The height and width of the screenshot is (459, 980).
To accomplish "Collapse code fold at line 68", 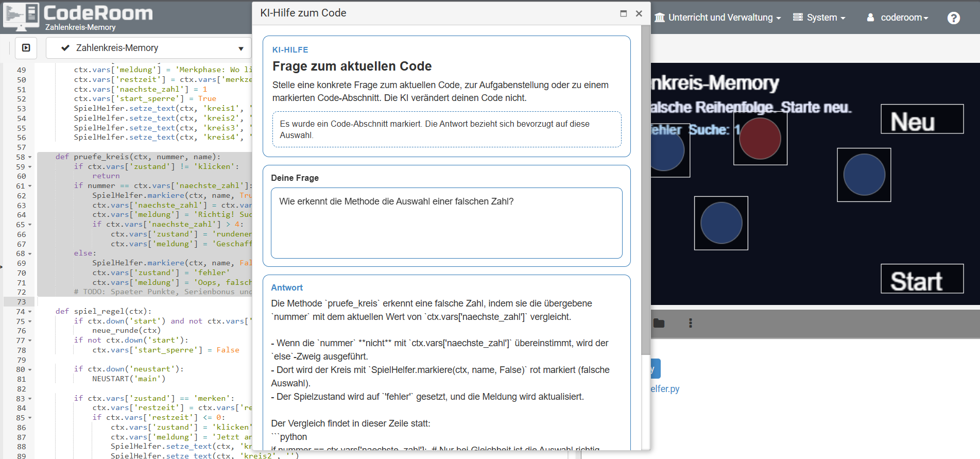I will [30, 254].
